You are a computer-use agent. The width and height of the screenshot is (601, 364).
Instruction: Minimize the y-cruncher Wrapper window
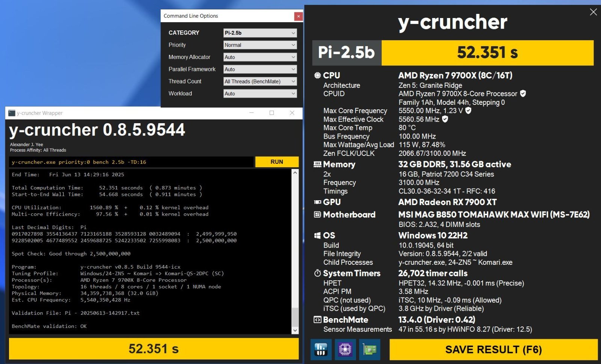point(252,113)
